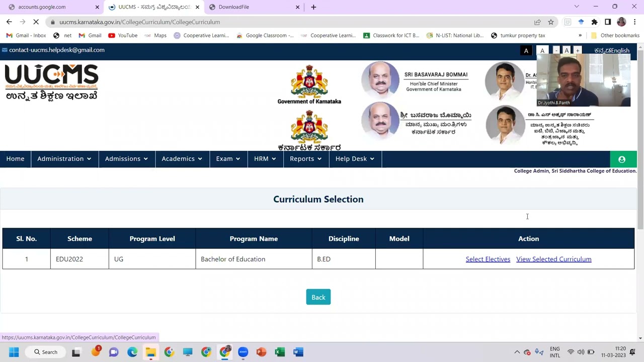Image resolution: width=644 pixels, height=362 pixels.
Task: Show more bookmarks with the chevron
Action: pyautogui.click(x=580, y=36)
